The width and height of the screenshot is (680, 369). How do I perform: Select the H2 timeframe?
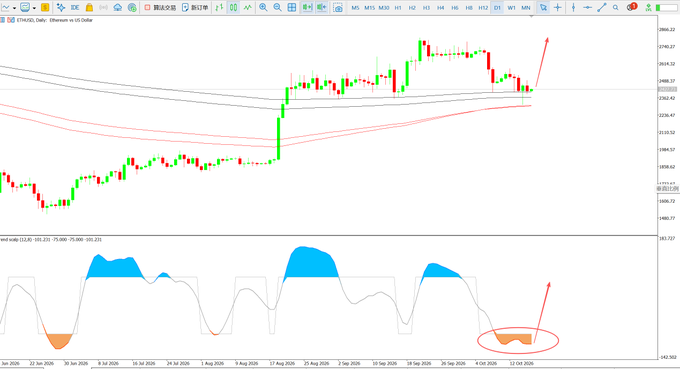[x=412, y=8]
